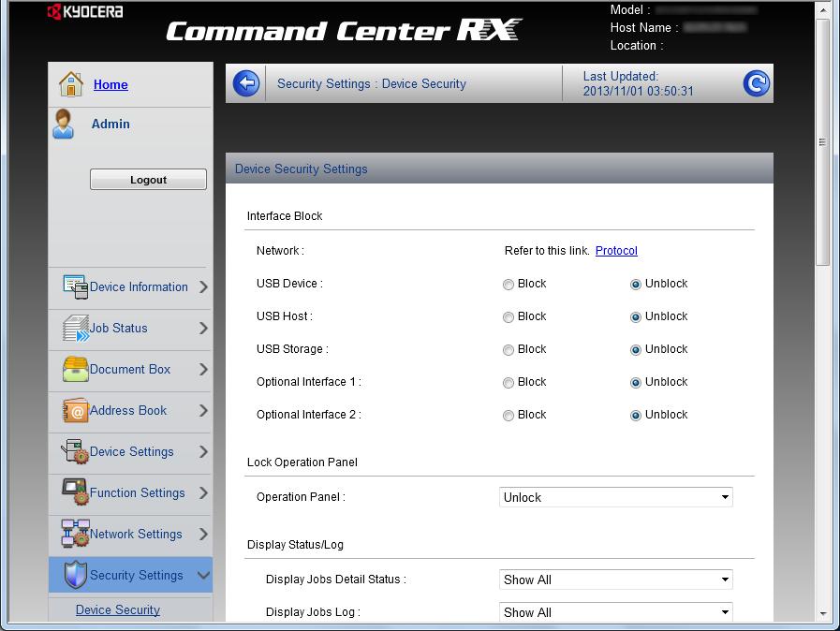Select Block for USB Host
Screen dimensions: 840x631
tap(508, 317)
